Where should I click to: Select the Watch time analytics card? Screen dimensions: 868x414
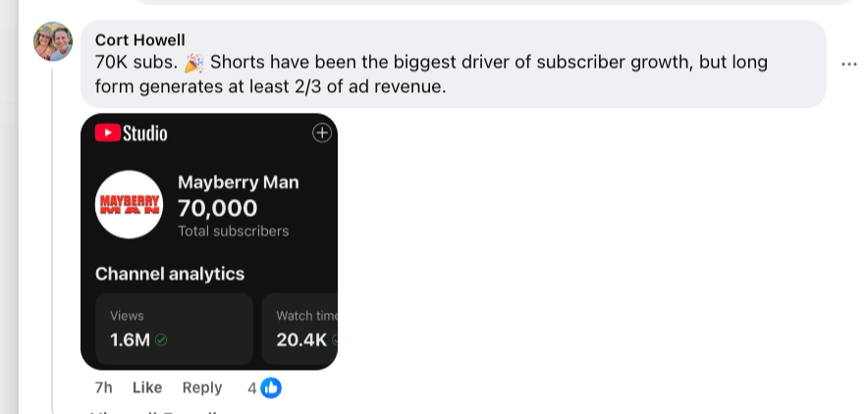pyautogui.click(x=300, y=329)
